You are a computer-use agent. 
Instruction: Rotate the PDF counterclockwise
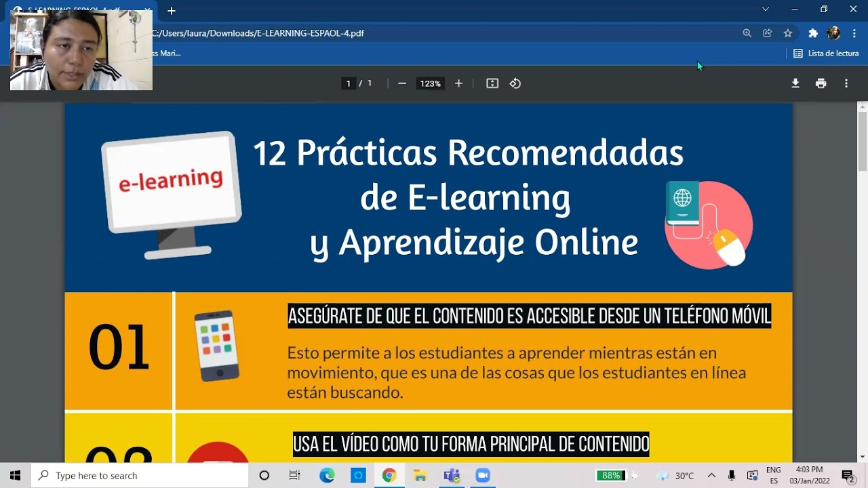tap(515, 83)
